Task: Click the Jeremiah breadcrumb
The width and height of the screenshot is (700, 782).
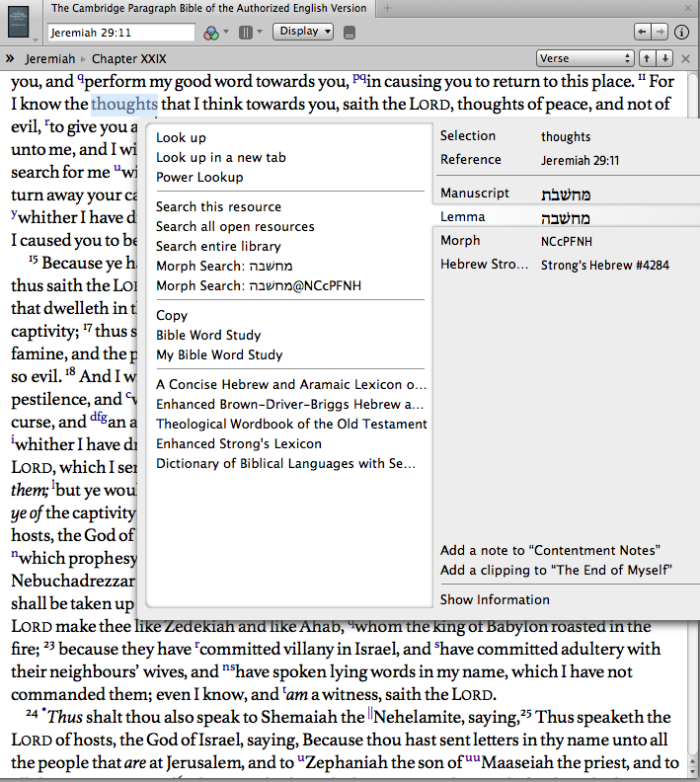Action: click(x=49, y=59)
